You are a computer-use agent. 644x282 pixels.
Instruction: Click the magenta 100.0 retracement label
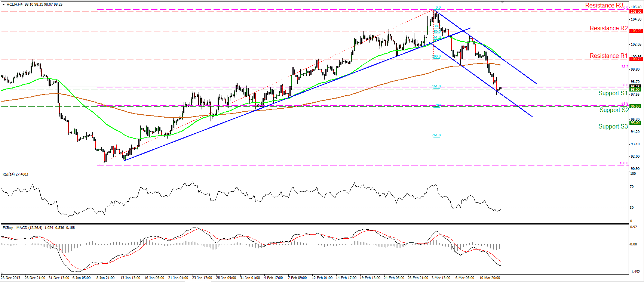[x=624, y=163]
